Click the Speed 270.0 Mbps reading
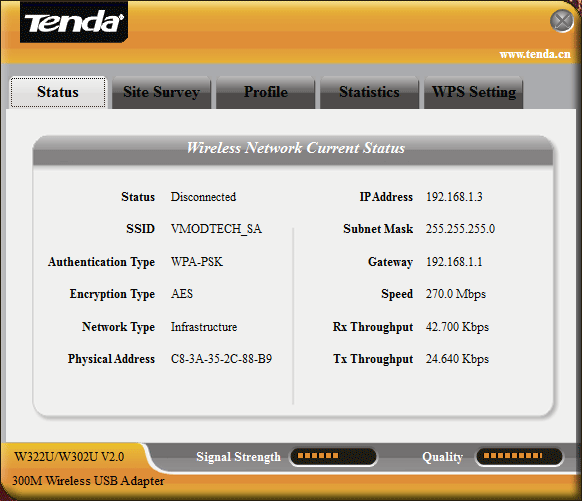 pyautogui.click(x=456, y=294)
